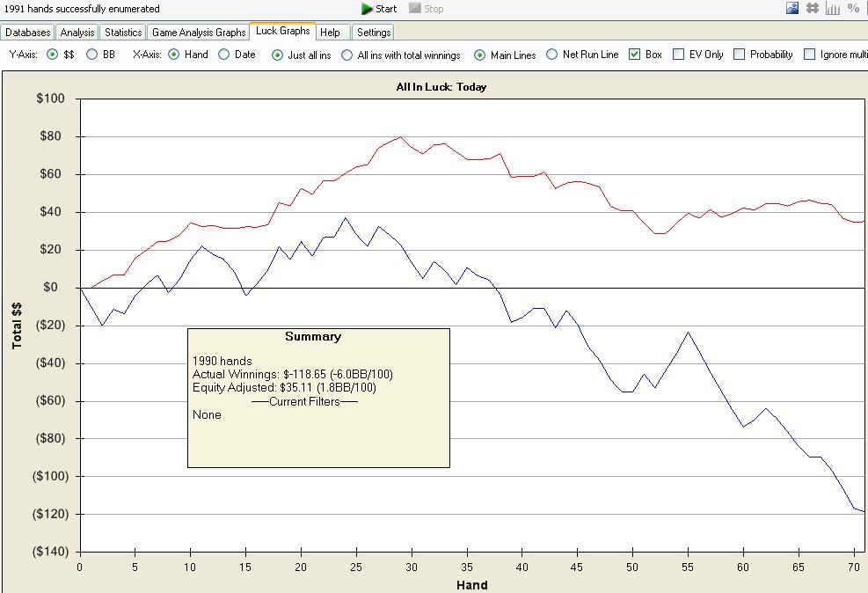868x593 pixels.
Task: Click the hash grid icon in toolbar
Action: click(x=812, y=8)
